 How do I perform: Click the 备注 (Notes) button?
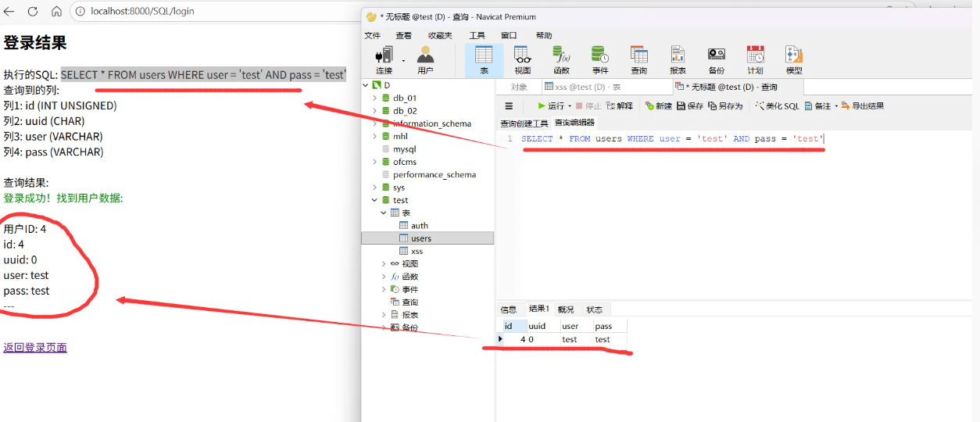[x=817, y=105]
